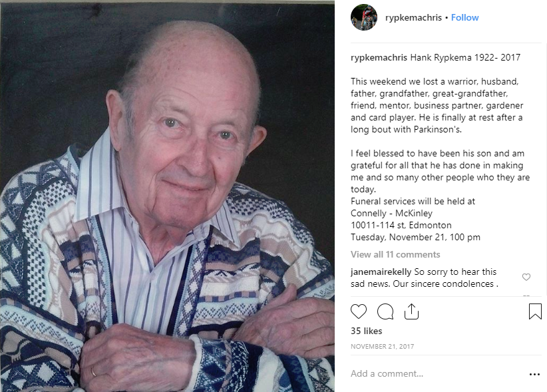The height and width of the screenshot is (392, 547).
Task: Follow rypkemachris
Action: pos(464,17)
